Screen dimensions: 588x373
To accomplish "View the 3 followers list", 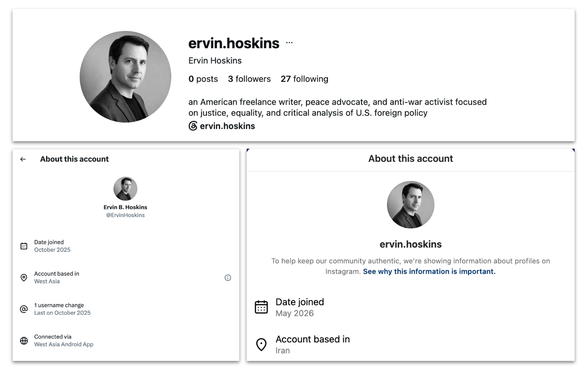I will [249, 79].
